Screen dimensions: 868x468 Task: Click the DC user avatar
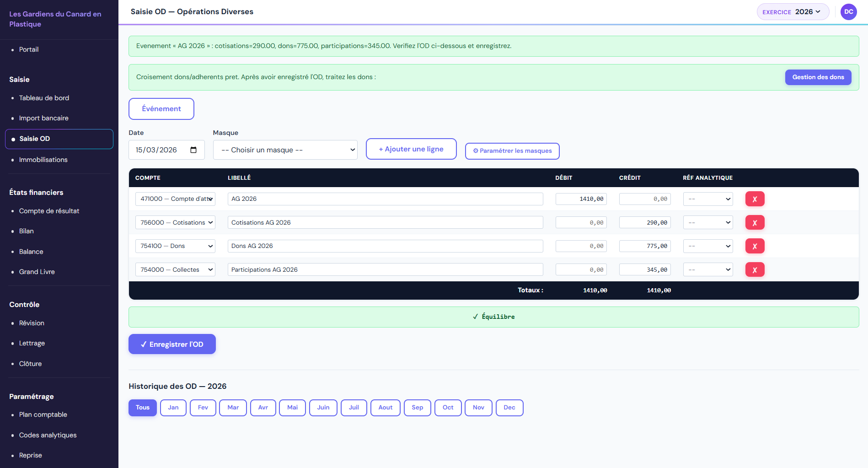click(848, 12)
